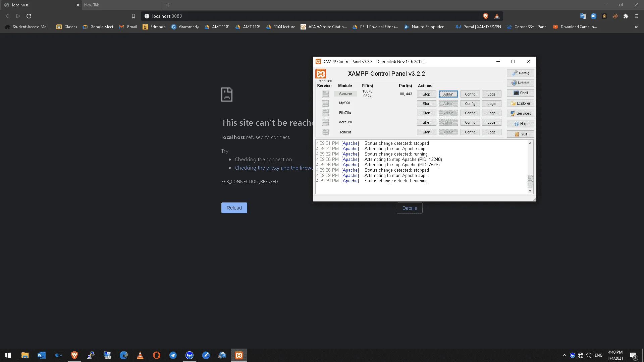
Task: Show error Details in browser
Action: point(410,208)
